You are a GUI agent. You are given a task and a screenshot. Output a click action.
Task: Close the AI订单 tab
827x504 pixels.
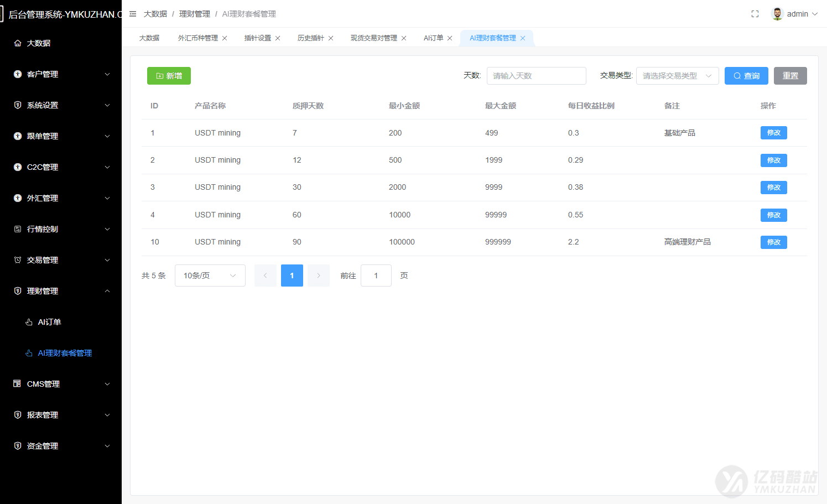[x=450, y=38]
